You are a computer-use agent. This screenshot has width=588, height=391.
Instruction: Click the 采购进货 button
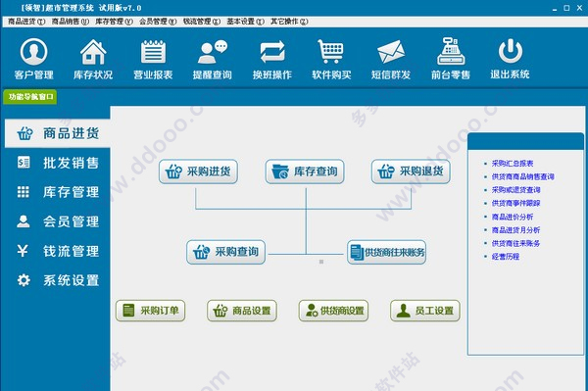[198, 171]
